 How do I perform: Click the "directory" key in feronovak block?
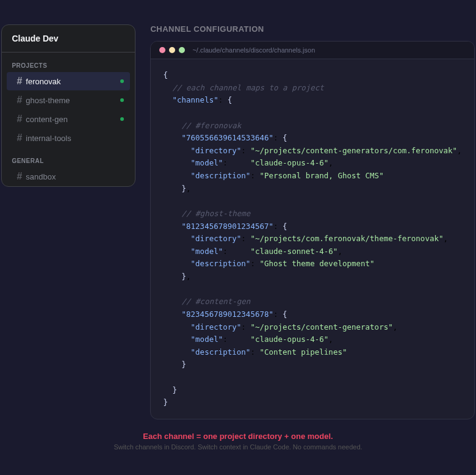tap(216, 151)
